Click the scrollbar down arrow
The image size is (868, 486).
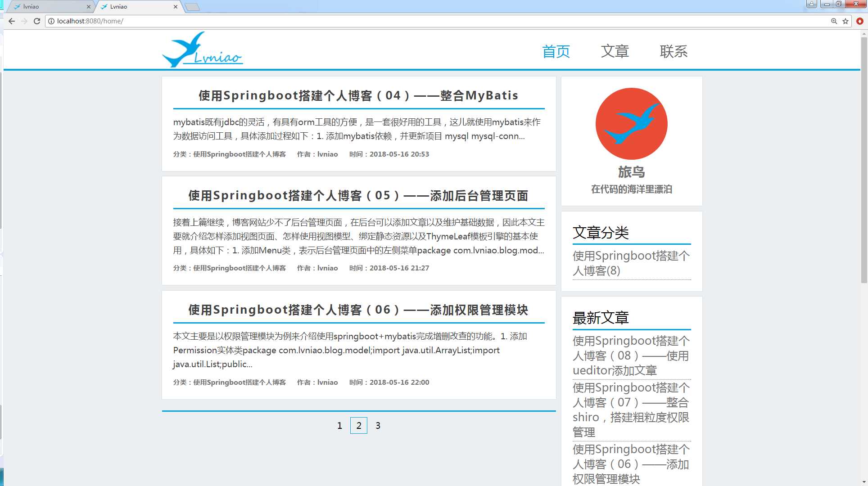coord(864,482)
